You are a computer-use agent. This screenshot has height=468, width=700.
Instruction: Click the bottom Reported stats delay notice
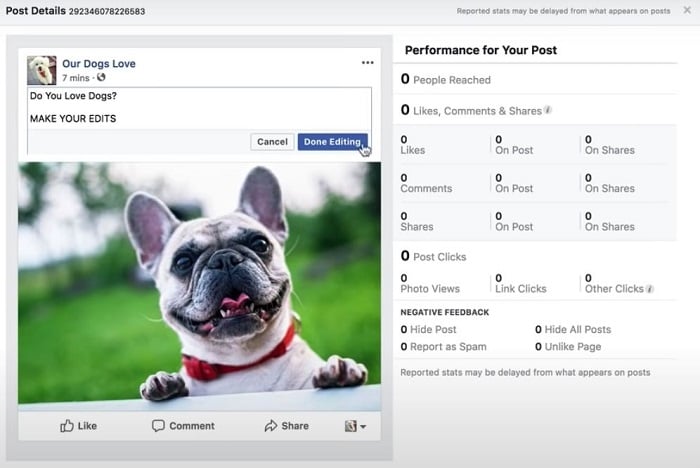click(x=525, y=372)
